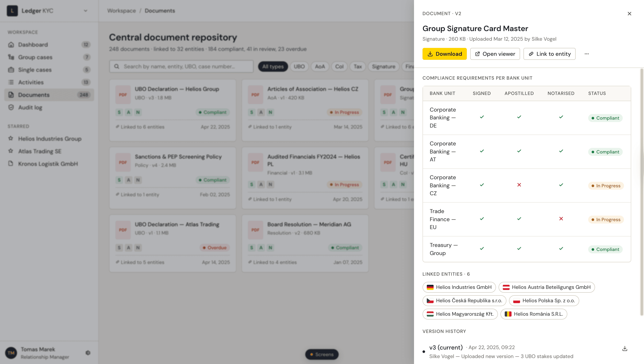
Task: Click the Compliant status badge for Treasury Group
Action: click(605, 249)
